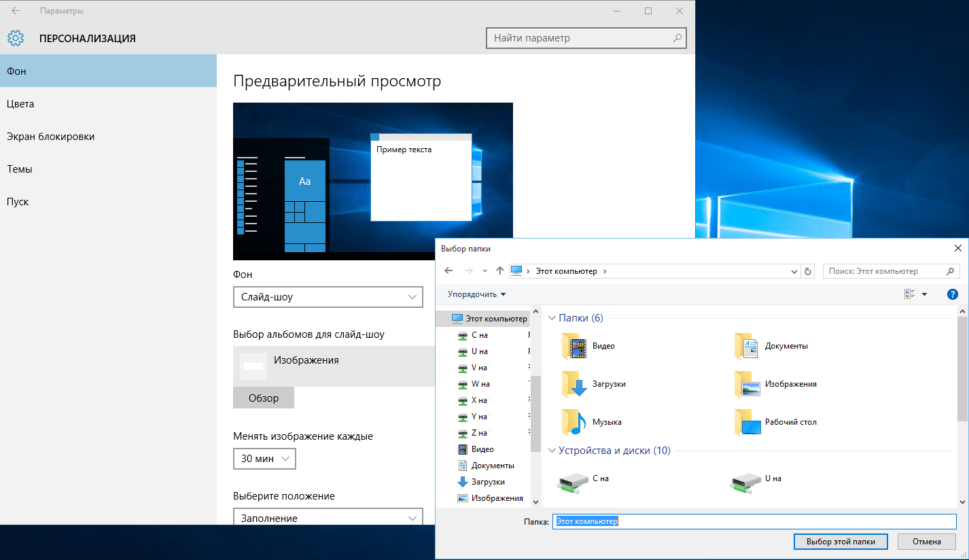This screenshot has width=969, height=560.
Task: Expand address bar history dropdown
Action: click(795, 271)
